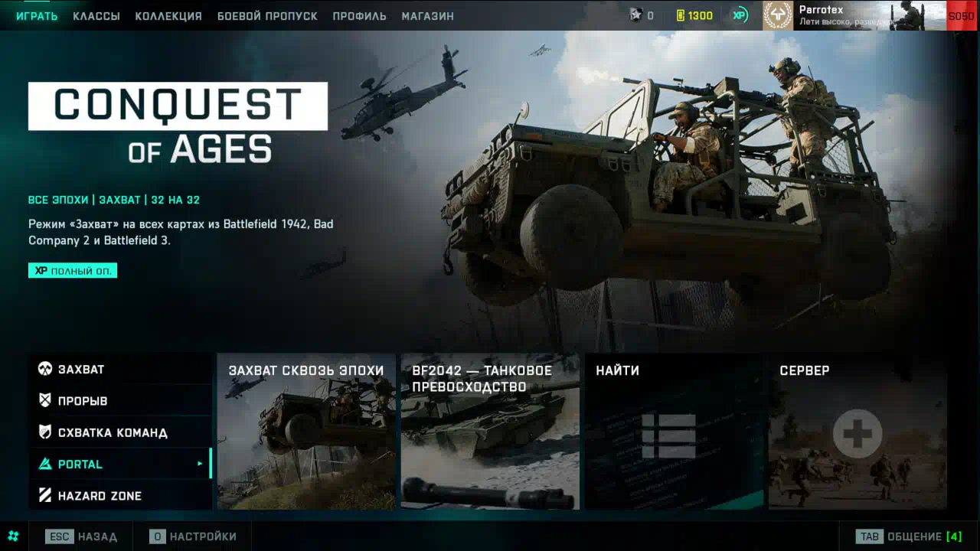This screenshot has width=980, height=551.
Task: Click the HAZARD ZONE striped icon
Action: [x=45, y=495]
